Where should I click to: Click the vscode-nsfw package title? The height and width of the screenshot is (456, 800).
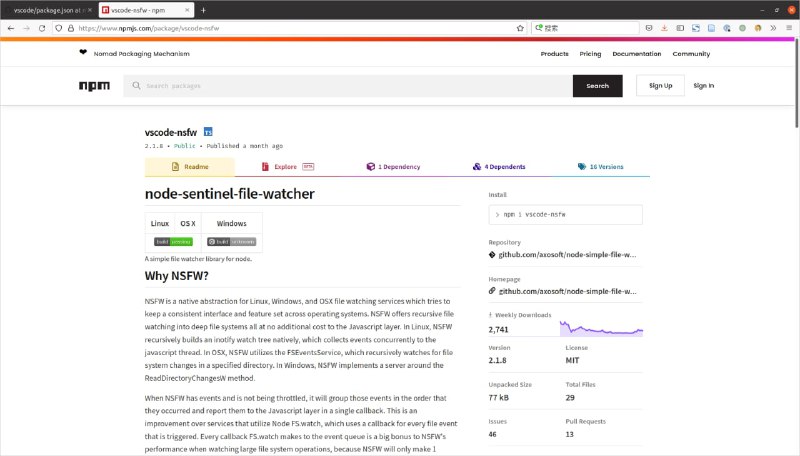click(171, 132)
